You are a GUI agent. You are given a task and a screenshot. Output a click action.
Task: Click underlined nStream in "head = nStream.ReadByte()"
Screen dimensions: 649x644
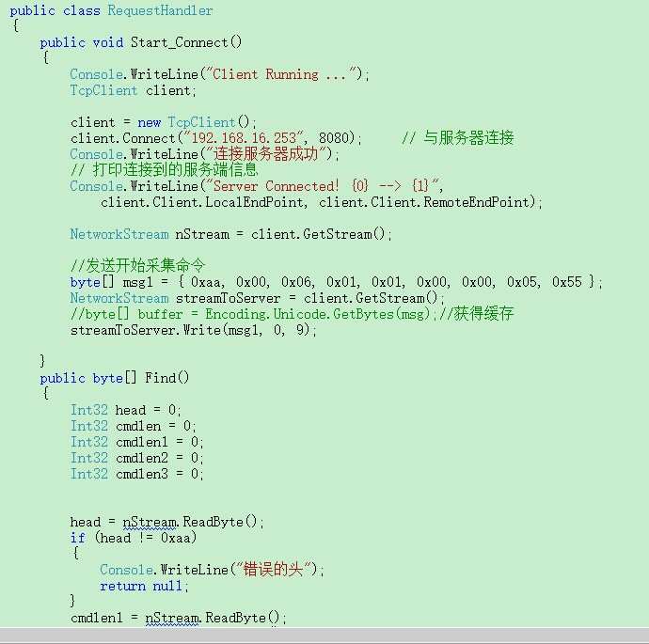(150, 522)
